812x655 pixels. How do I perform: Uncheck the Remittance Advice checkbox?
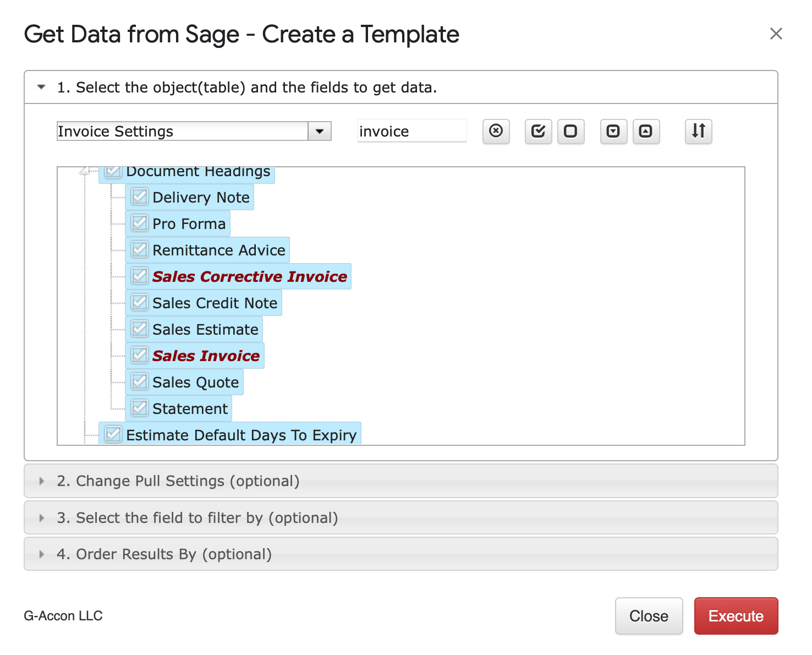(140, 250)
